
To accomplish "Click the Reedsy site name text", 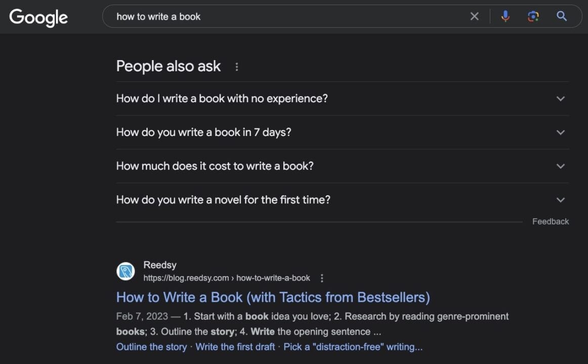I will (160, 264).
